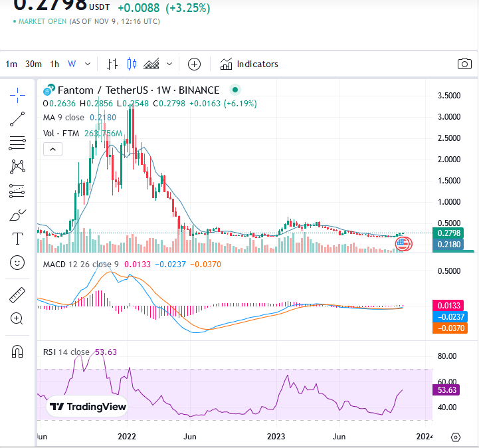Take a chart snapshot with camera icon
The image size is (479, 448).
(464, 64)
